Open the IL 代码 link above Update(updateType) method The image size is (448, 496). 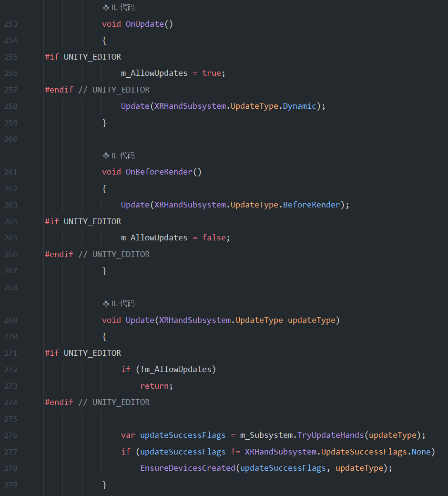click(123, 304)
